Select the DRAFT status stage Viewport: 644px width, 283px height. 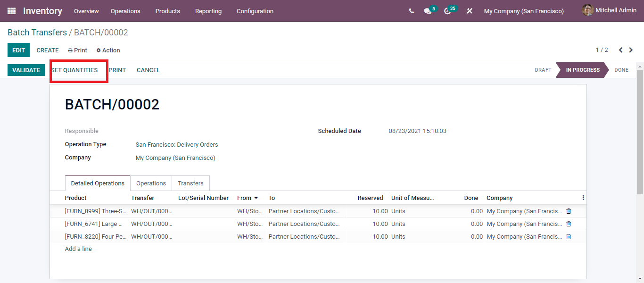click(543, 70)
